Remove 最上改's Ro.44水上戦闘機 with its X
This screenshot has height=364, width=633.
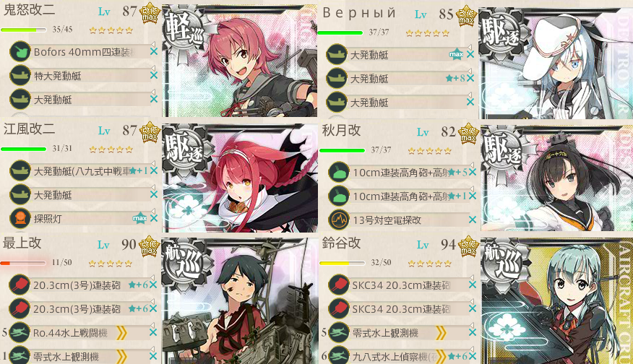[x=153, y=332]
